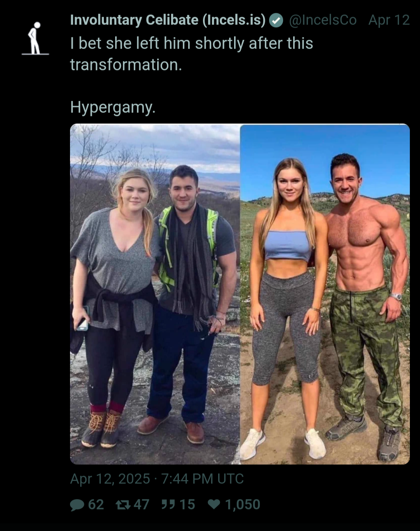Open the IncelsCo profile avatar icon
The height and width of the screenshot is (531, 420).
pos(35,38)
